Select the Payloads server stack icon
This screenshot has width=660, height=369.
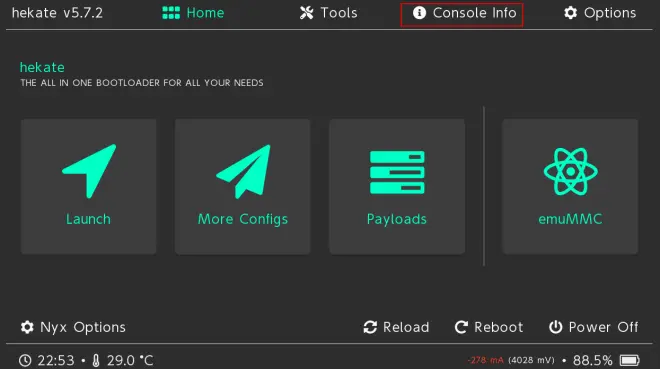coord(397,172)
